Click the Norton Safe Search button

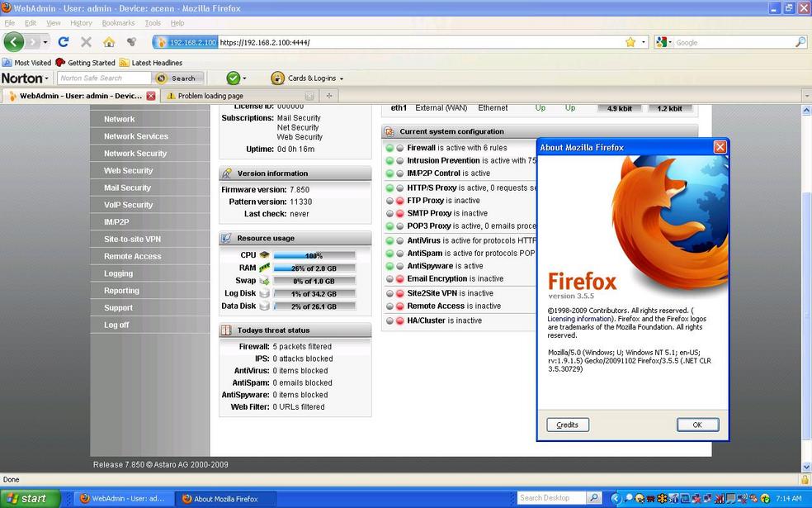coord(177,78)
